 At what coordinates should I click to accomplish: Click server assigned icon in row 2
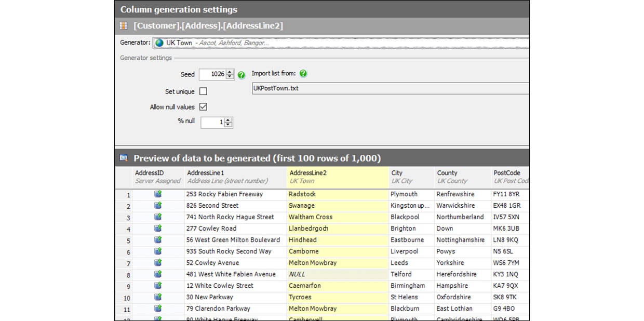pyautogui.click(x=158, y=205)
